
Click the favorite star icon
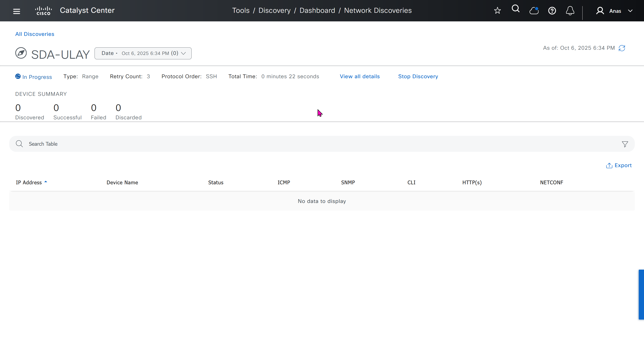(x=497, y=10)
